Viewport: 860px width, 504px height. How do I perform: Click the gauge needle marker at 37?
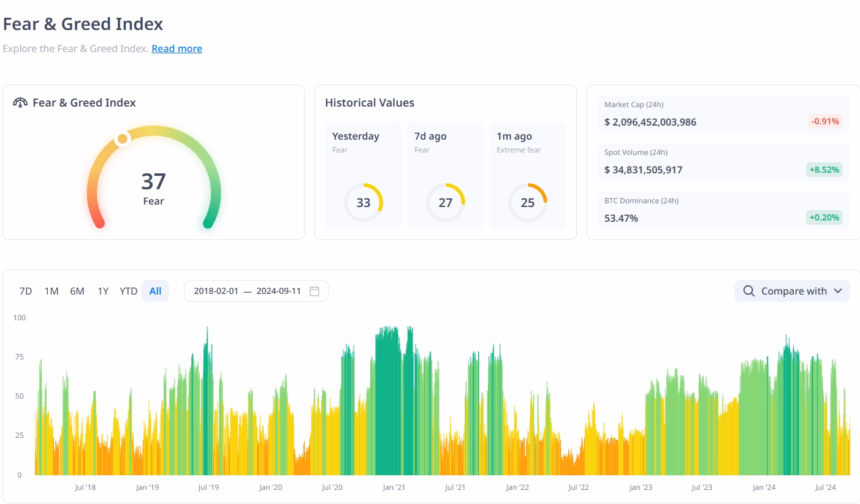click(x=123, y=139)
